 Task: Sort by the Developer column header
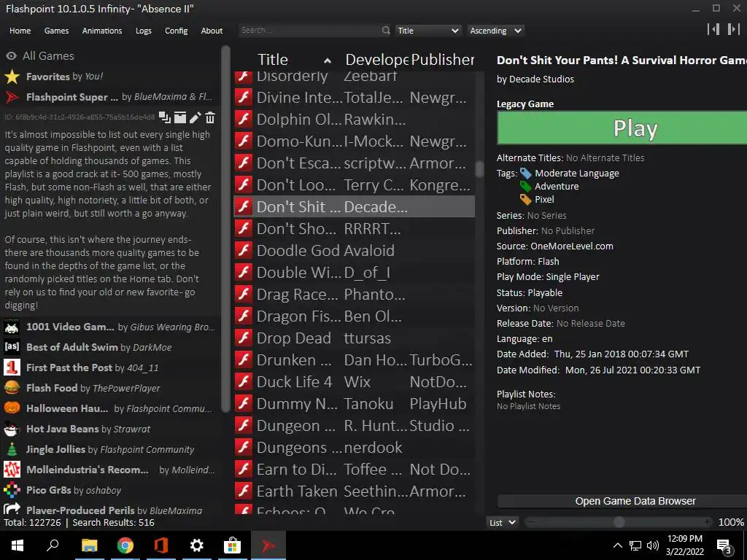[376, 60]
